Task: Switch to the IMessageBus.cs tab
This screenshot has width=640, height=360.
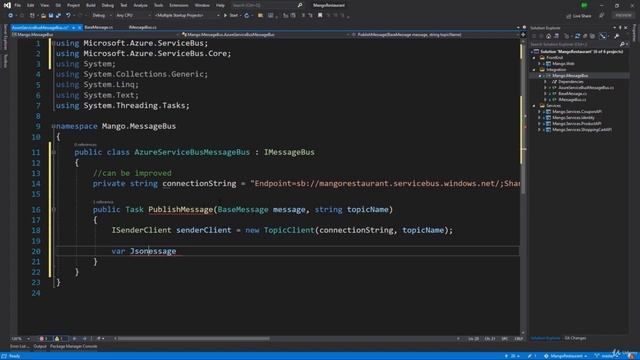Action: 142,27
